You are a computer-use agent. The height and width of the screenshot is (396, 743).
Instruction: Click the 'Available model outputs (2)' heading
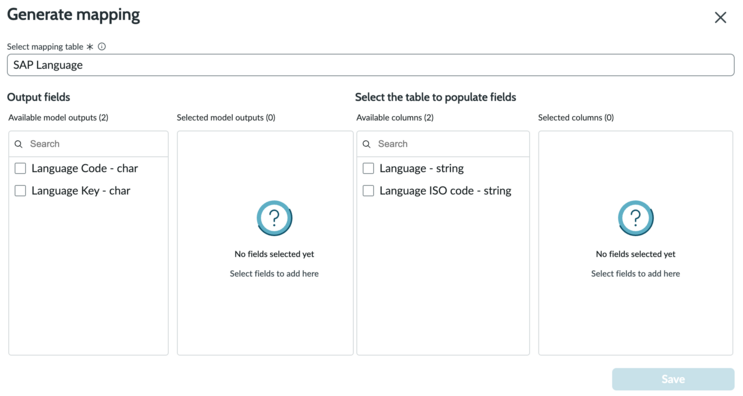pyautogui.click(x=58, y=117)
